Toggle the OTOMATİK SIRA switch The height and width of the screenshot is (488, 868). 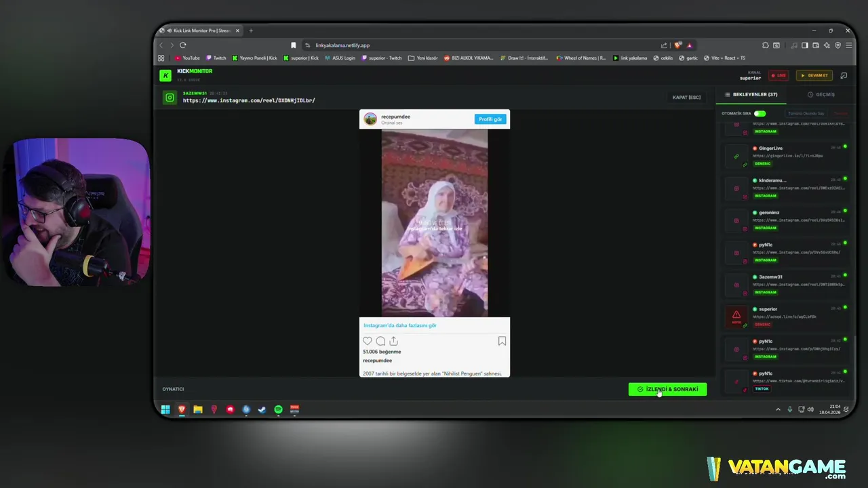tap(760, 114)
